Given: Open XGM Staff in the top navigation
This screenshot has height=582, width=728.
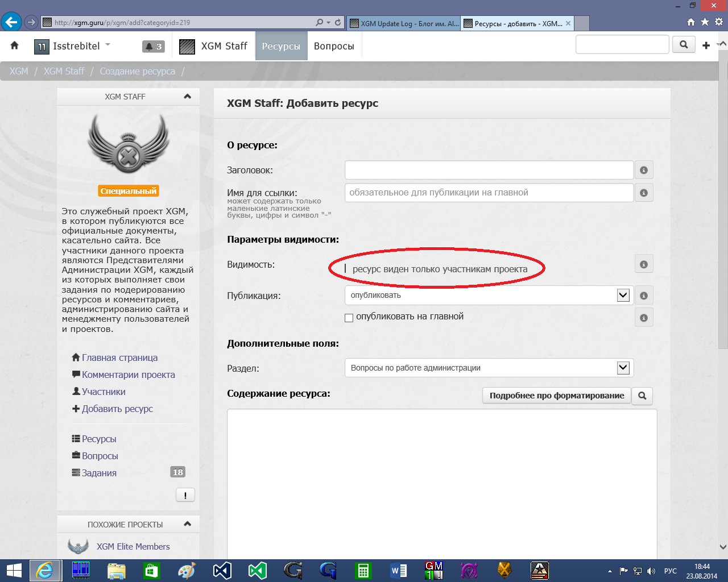Looking at the screenshot, I should click(x=213, y=46).
